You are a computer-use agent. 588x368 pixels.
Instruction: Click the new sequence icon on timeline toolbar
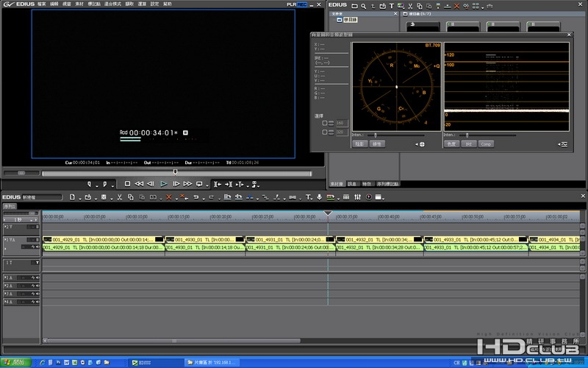(x=72, y=197)
